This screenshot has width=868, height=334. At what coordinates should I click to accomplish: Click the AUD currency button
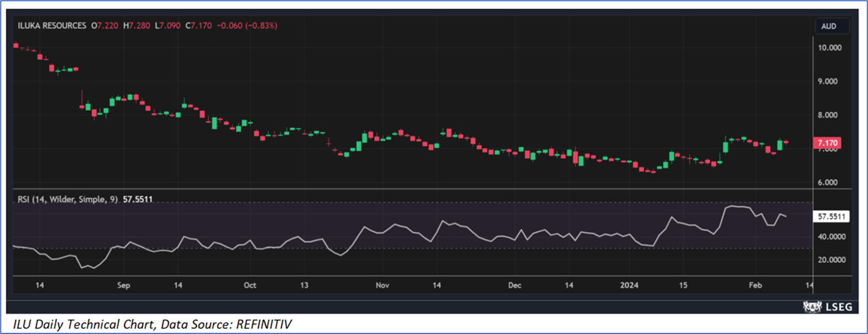[x=832, y=26]
